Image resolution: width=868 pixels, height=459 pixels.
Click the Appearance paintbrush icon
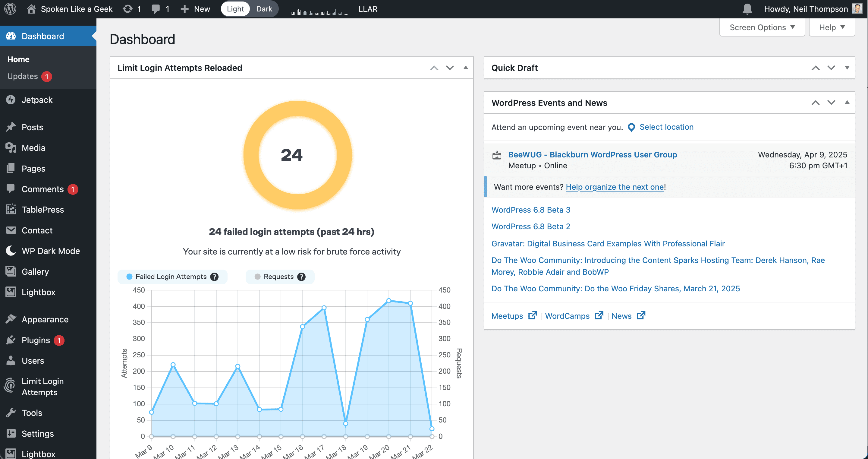[11, 319]
